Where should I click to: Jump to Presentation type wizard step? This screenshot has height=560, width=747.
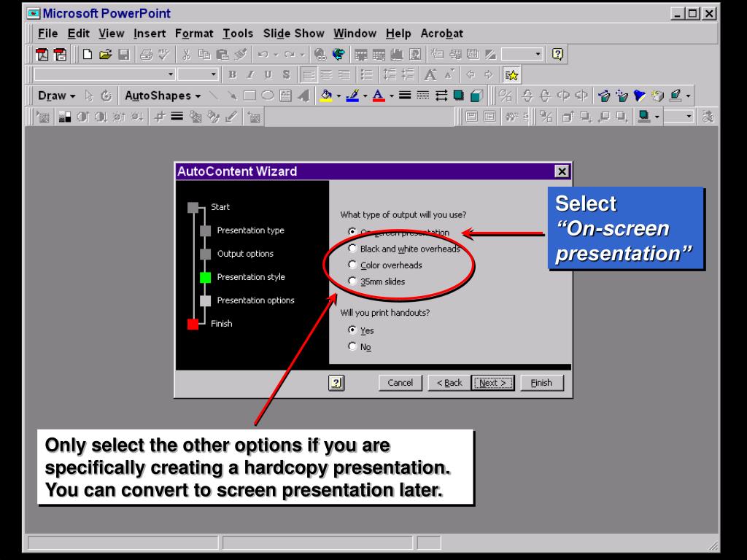(x=251, y=230)
